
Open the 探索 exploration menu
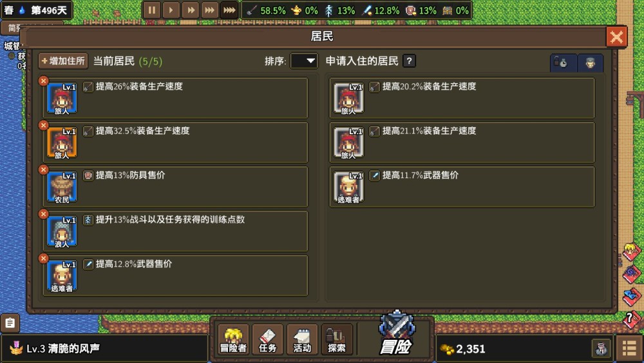[337, 340]
